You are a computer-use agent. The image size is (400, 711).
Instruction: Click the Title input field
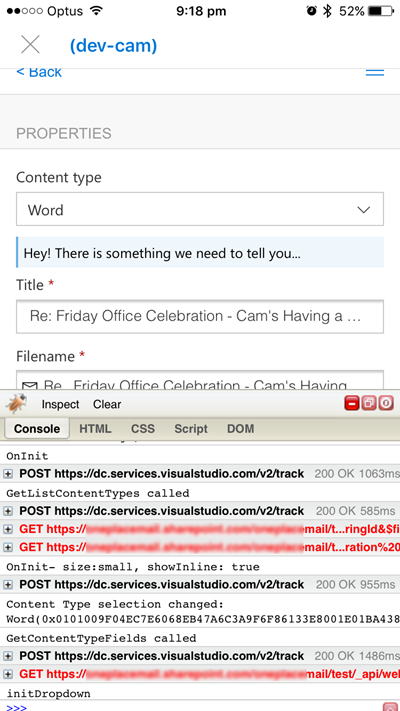click(x=200, y=316)
